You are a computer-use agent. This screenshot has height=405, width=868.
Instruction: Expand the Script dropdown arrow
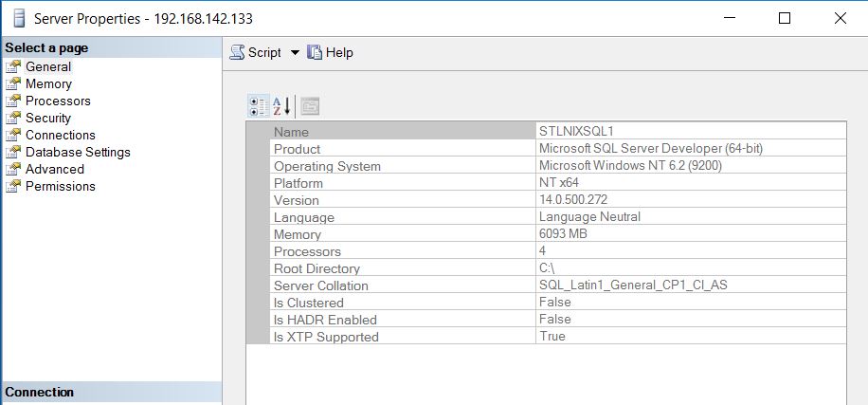tap(294, 53)
